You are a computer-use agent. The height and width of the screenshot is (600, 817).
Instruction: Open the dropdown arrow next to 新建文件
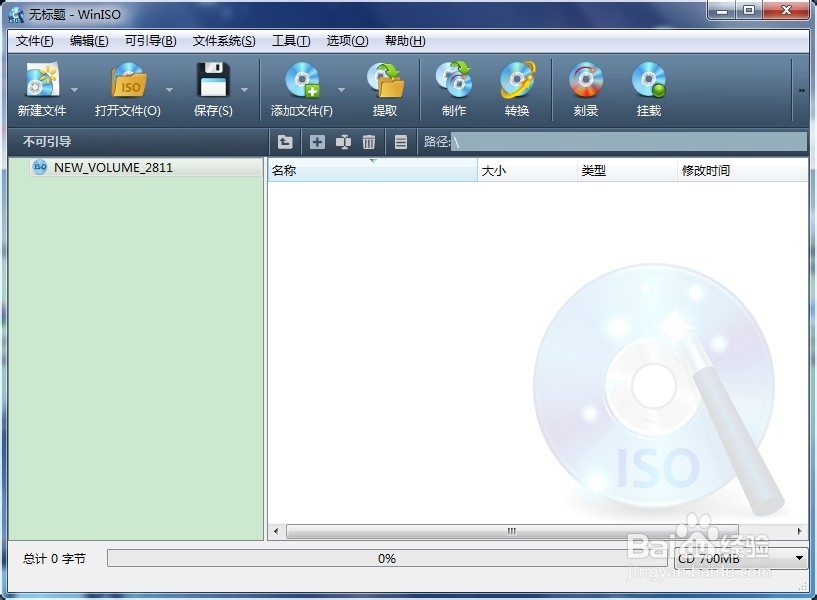coord(75,90)
